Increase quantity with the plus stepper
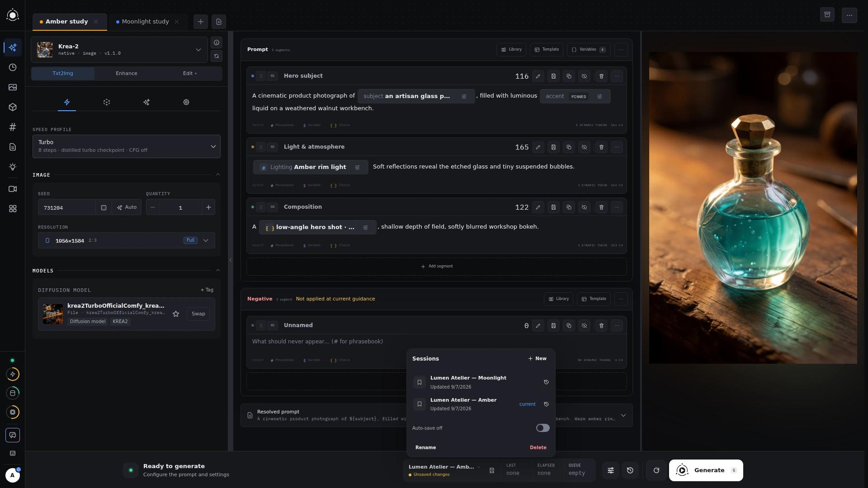Image resolution: width=868 pixels, height=488 pixels. [x=208, y=207]
